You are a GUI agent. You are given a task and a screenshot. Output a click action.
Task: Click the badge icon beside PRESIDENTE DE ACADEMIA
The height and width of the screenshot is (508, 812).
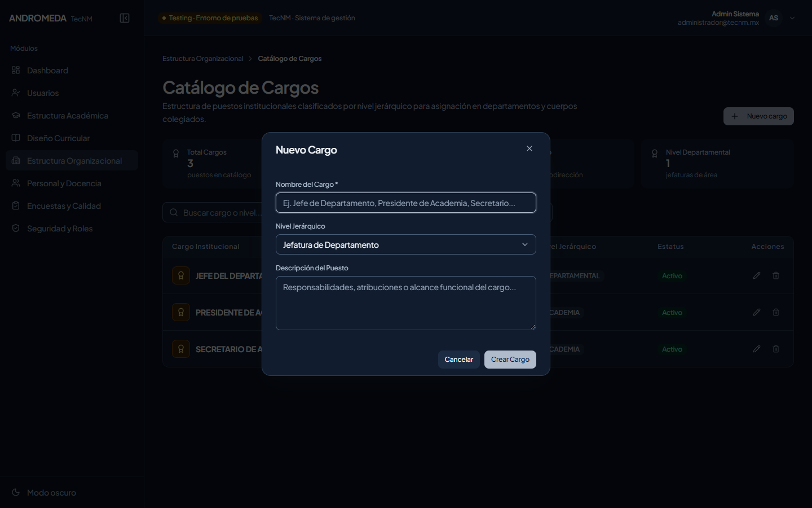pos(181,312)
